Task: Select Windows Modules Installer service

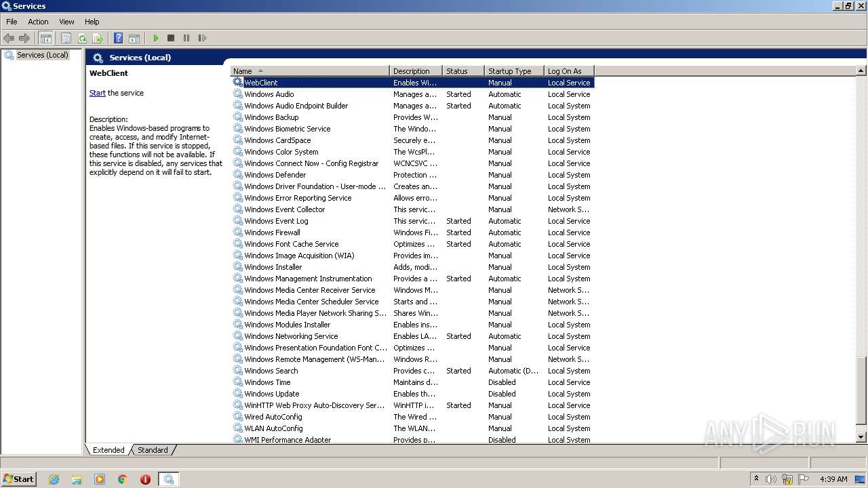Action: [412, 325]
